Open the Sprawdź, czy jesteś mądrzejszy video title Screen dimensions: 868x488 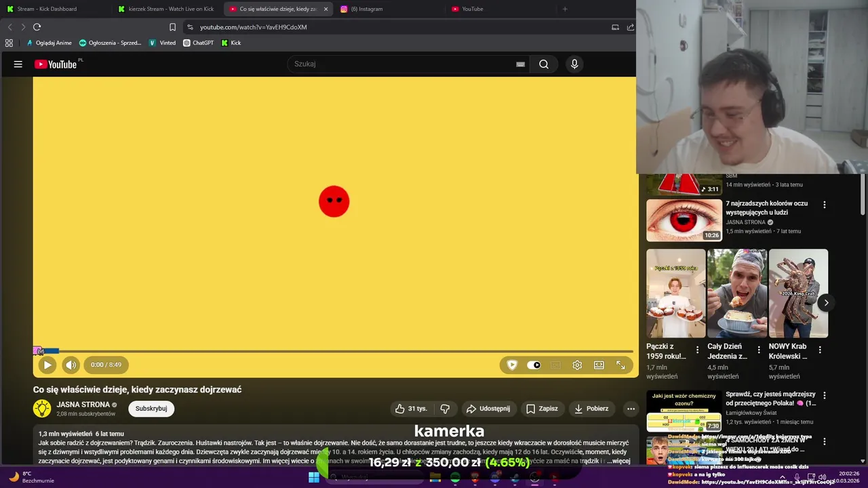(x=770, y=399)
